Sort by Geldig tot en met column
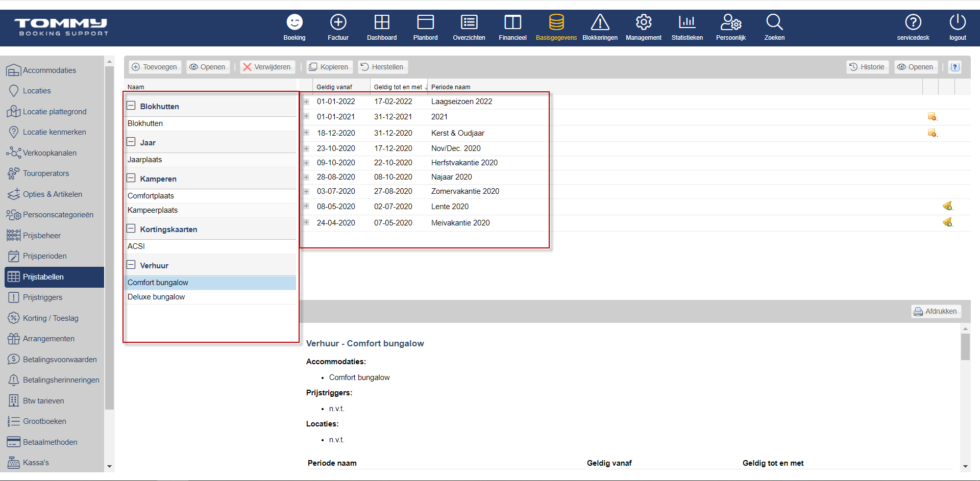980x481 pixels. (398, 87)
